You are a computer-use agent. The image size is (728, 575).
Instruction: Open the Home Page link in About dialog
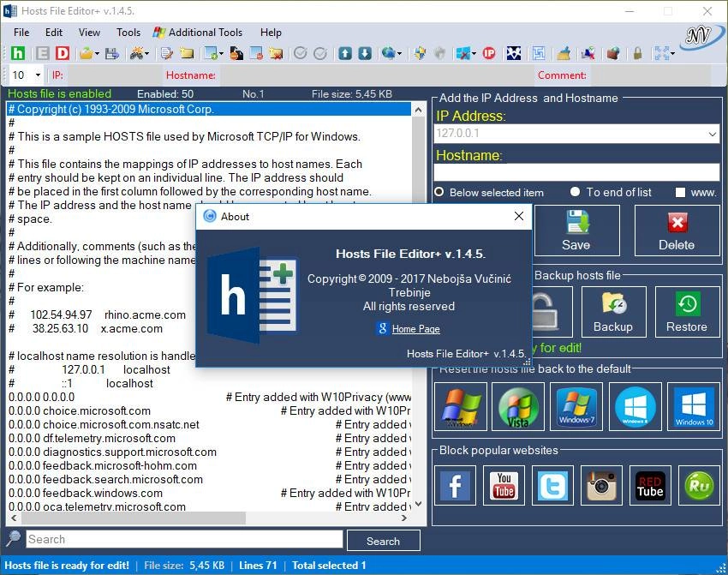[x=415, y=329]
